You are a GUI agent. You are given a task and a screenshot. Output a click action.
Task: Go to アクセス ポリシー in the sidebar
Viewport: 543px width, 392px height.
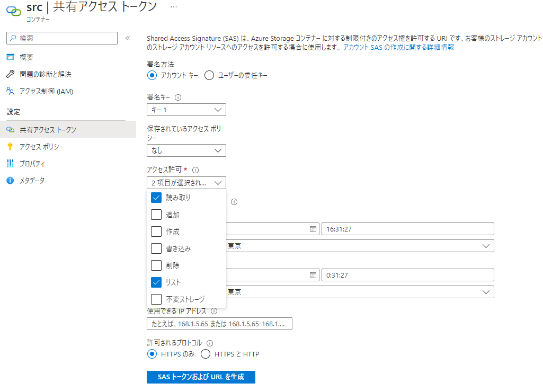(41, 147)
